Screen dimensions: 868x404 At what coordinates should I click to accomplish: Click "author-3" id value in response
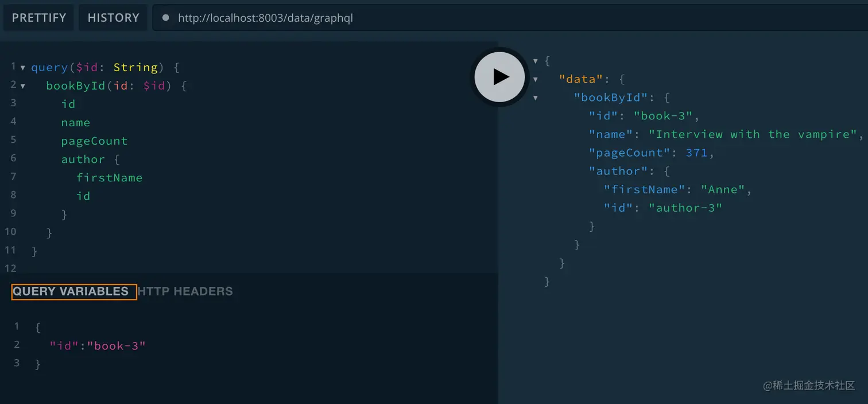[x=685, y=208]
